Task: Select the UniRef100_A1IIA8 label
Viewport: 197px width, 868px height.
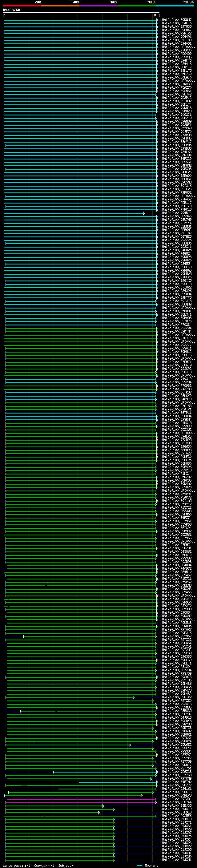Action: point(177,40)
